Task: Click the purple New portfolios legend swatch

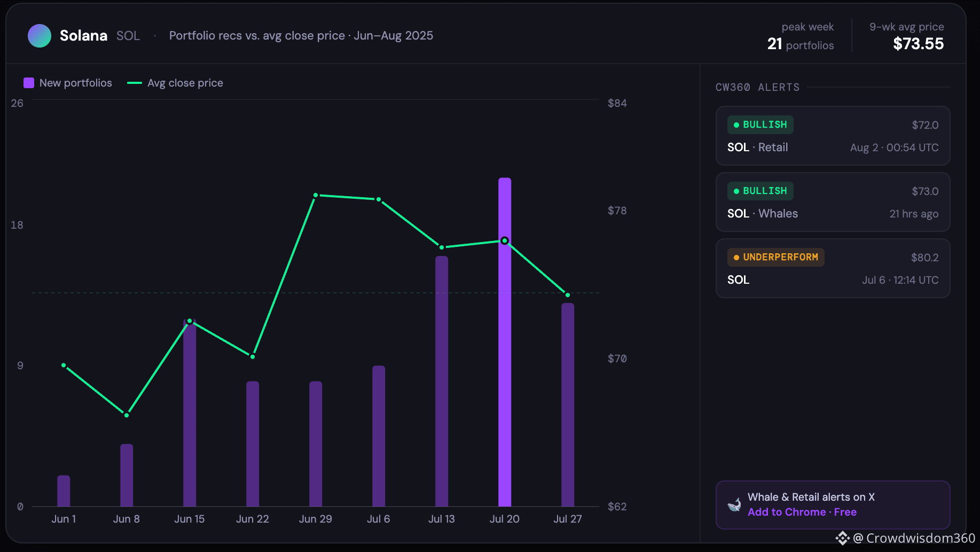Action: coord(29,83)
